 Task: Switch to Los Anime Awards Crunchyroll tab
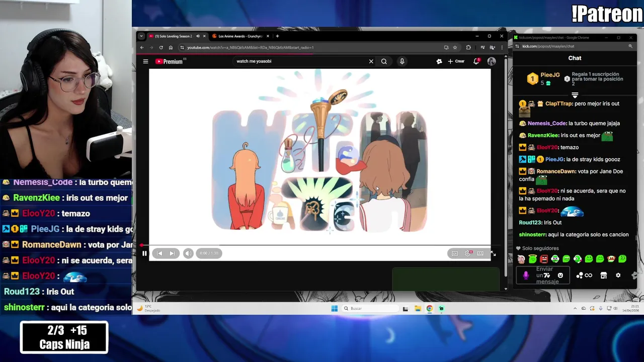pos(240,36)
